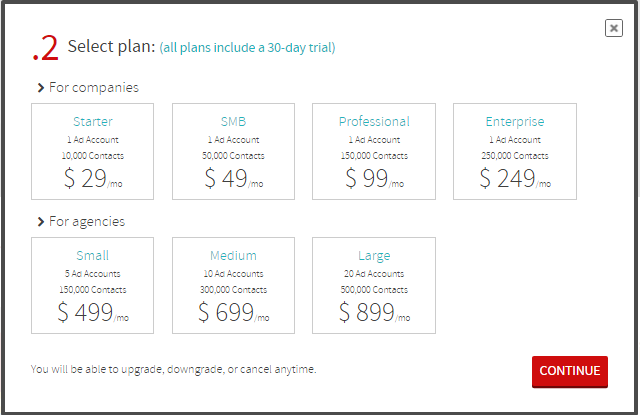Click the Enterprise plan title
This screenshot has width=640, height=415.
(x=514, y=122)
